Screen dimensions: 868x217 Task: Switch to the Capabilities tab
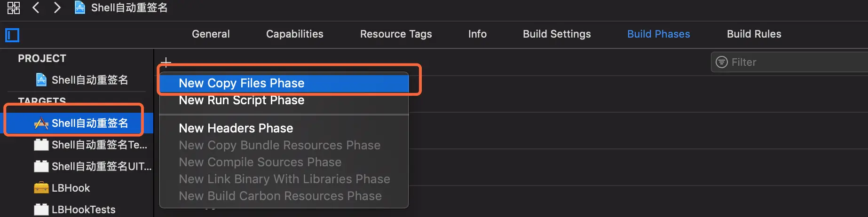tap(294, 34)
